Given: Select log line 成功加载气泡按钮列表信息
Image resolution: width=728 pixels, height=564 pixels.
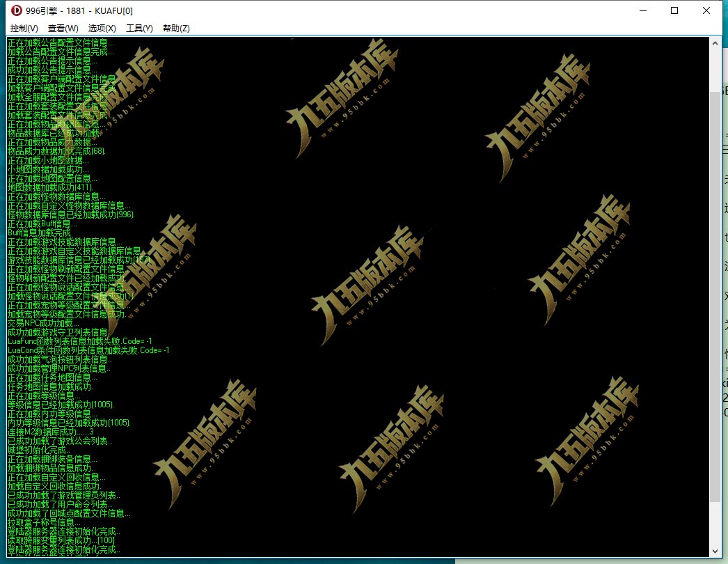Looking at the screenshot, I should coord(60,359).
